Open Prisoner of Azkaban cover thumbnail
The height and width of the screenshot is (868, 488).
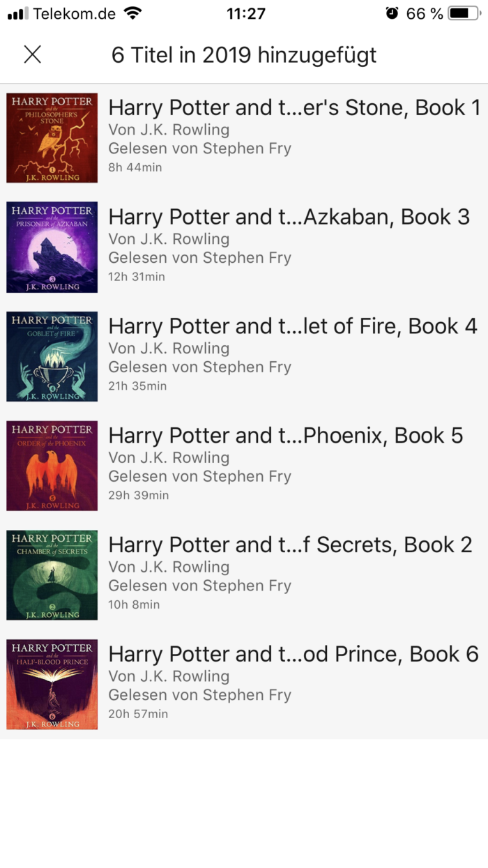click(x=52, y=248)
